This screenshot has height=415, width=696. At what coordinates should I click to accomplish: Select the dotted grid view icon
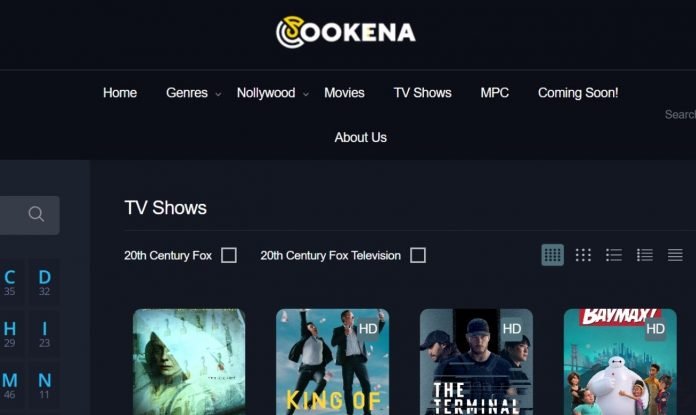[x=583, y=255]
